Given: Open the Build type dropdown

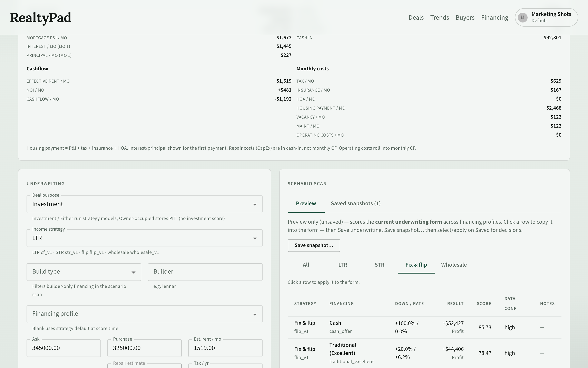Looking at the screenshot, I should 84,272.
